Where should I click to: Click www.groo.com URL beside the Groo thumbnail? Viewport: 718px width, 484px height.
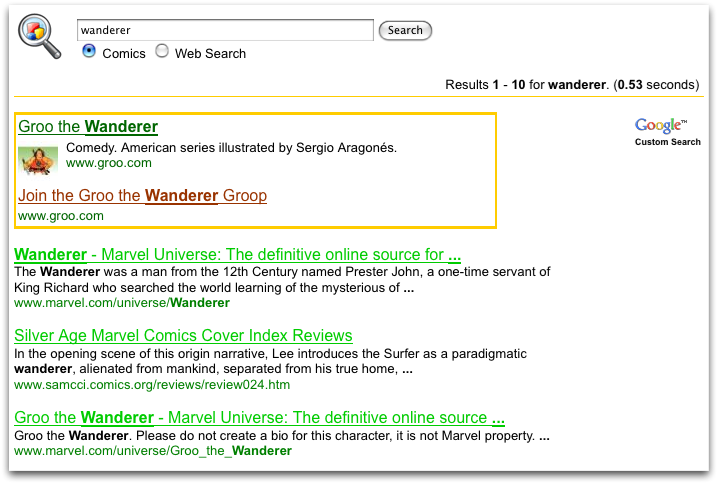(x=109, y=163)
